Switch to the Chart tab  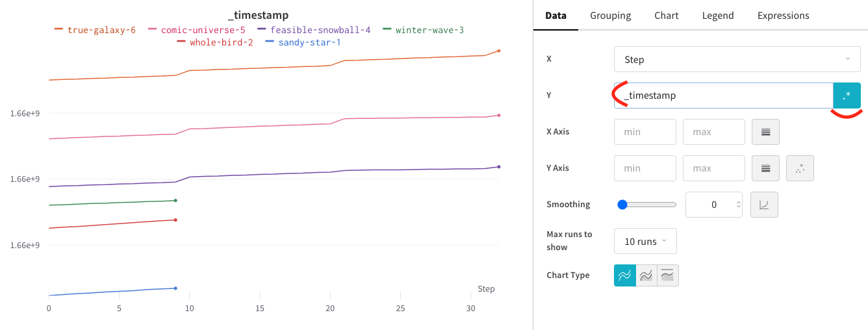tap(666, 16)
